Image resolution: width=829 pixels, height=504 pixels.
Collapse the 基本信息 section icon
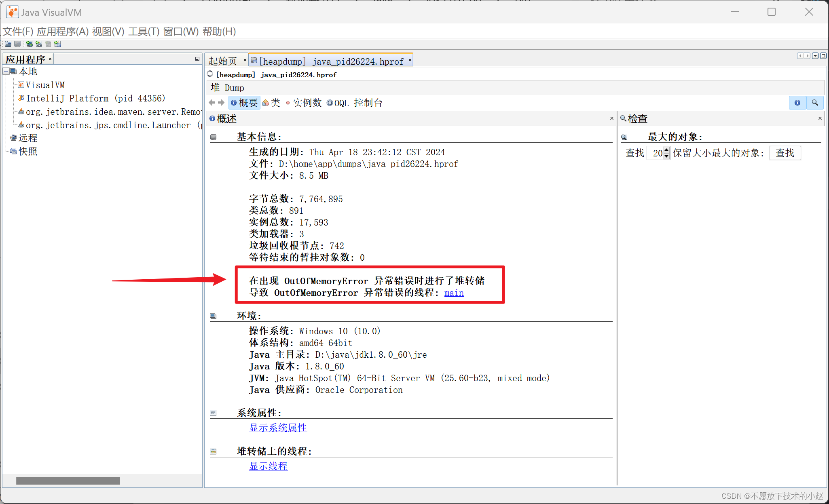[x=213, y=137]
